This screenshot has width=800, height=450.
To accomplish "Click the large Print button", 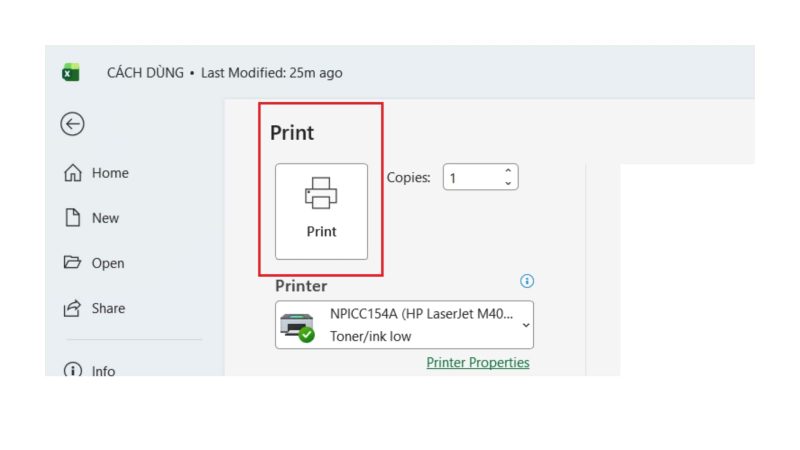I will [x=321, y=211].
